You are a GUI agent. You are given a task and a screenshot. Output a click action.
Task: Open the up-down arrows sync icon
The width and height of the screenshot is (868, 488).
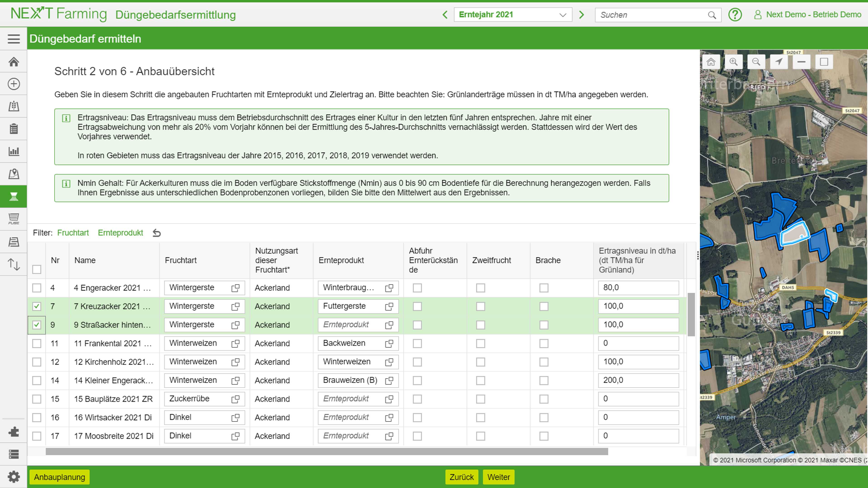coord(14,264)
